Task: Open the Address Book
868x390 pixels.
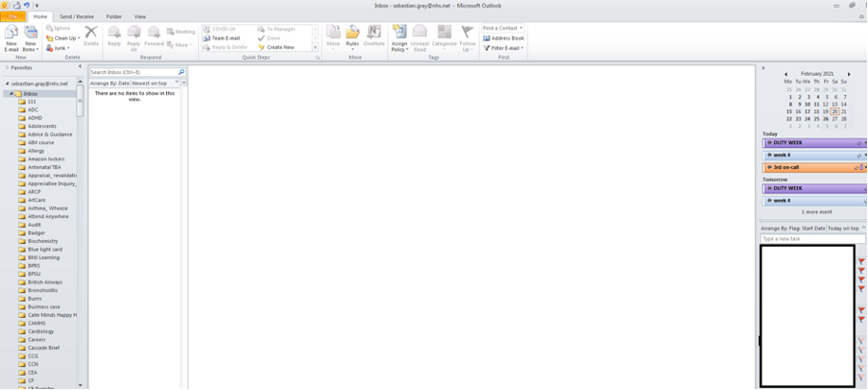Action: click(504, 38)
